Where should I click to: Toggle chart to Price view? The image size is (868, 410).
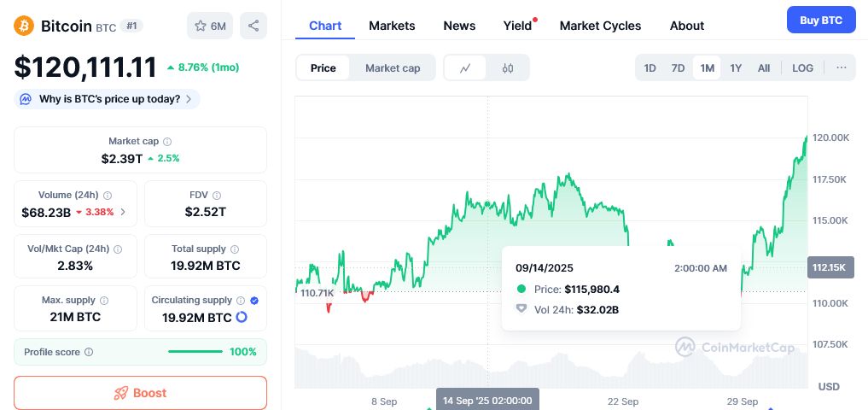pyautogui.click(x=323, y=68)
